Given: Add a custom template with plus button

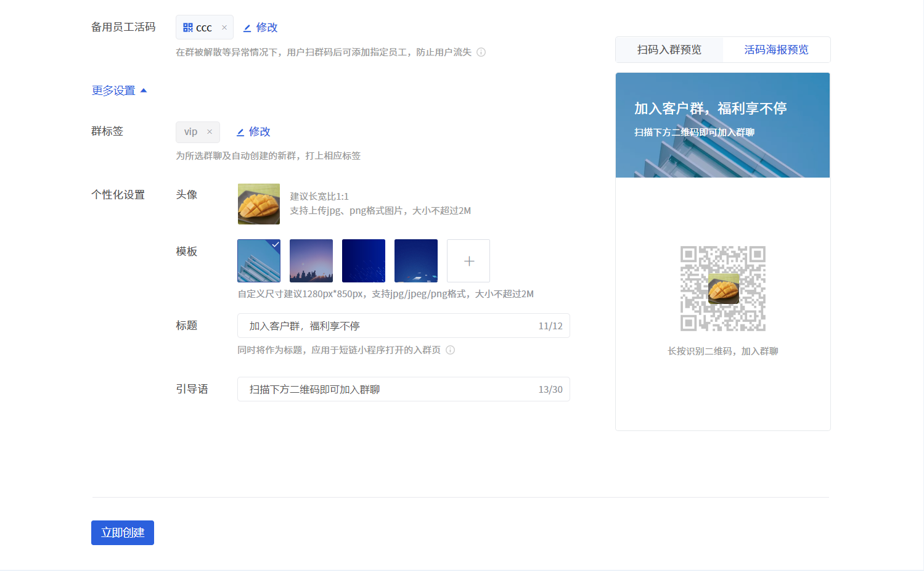Looking at the screenshot, I should coord(468,261).
